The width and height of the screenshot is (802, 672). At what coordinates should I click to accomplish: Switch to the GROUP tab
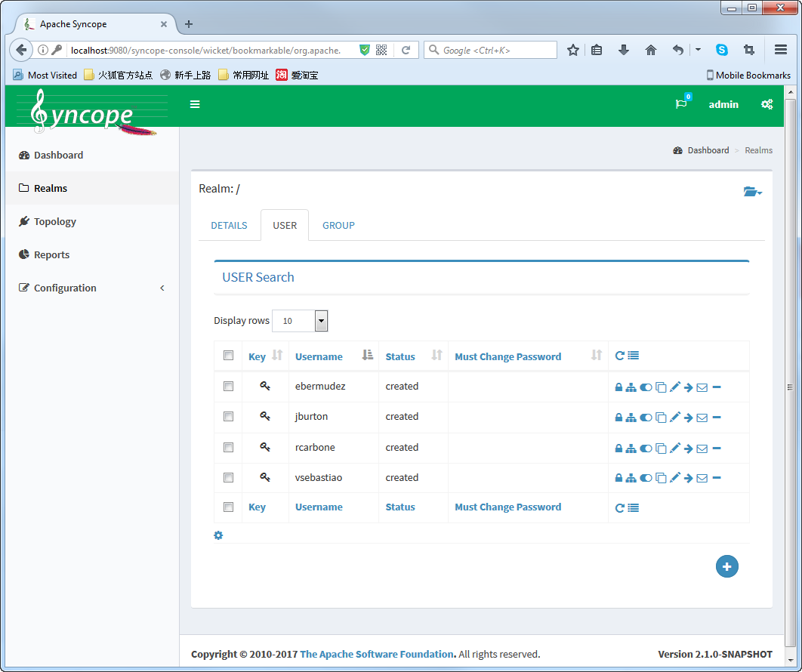338,225
